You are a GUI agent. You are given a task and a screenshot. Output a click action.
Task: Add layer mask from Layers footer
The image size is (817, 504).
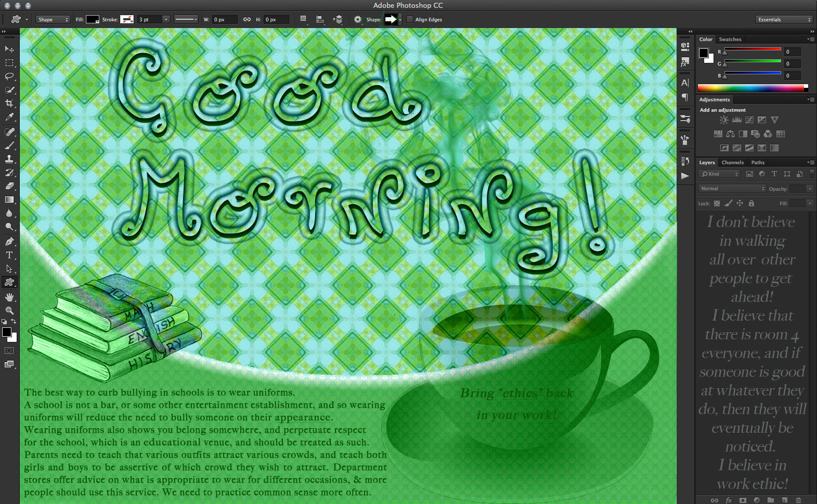[x=743, y=500]
